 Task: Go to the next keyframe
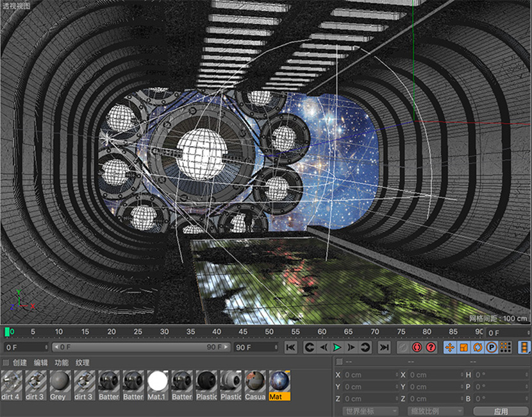[366, 347]
